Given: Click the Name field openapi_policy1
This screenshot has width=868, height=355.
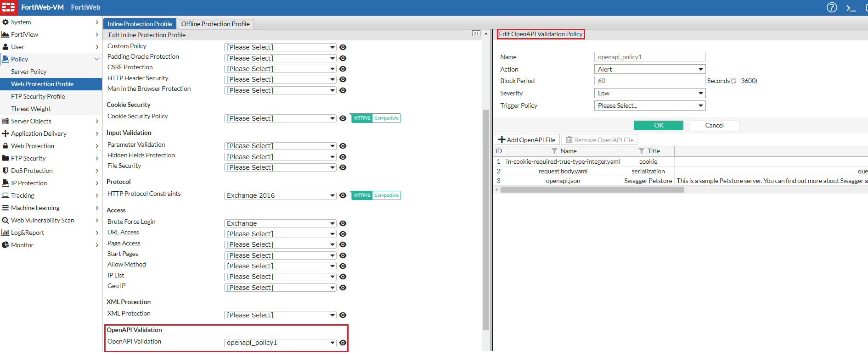Looking at the screenshot, I should (650, 57).
